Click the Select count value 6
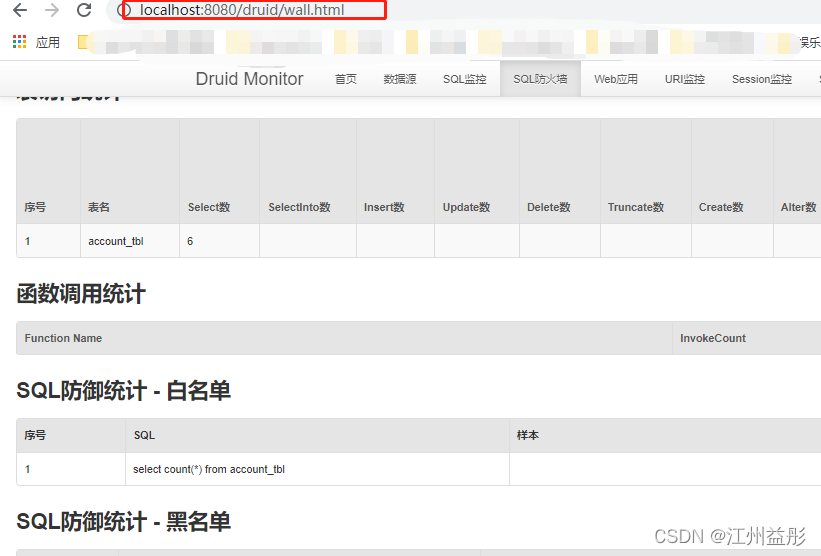 [x=190, y=241]
